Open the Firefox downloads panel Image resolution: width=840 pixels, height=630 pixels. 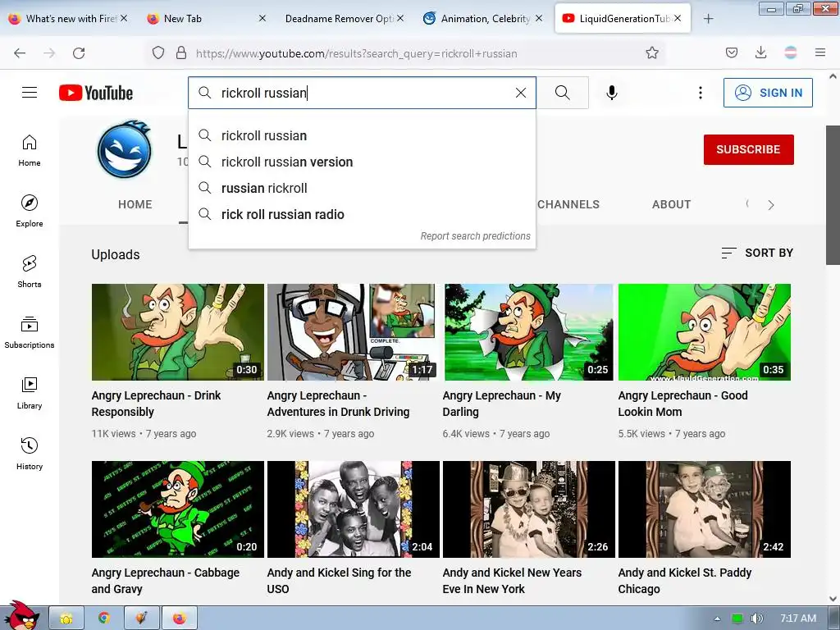pos(760,52)
